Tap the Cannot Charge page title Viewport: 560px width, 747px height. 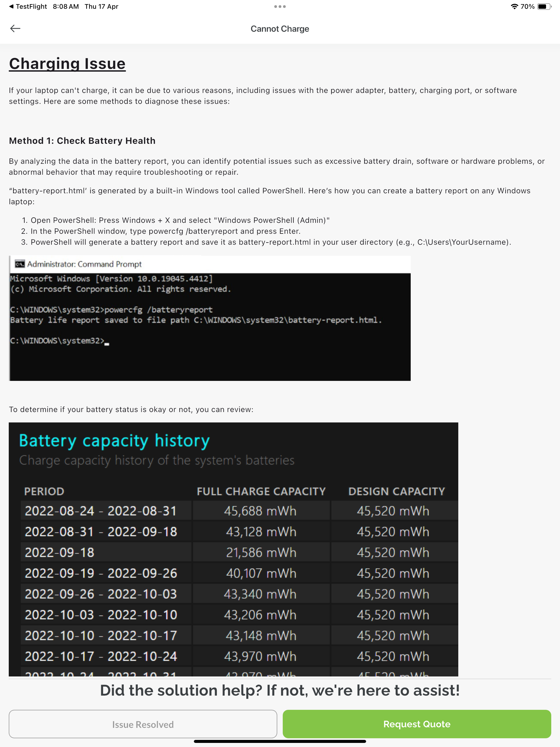280,29
